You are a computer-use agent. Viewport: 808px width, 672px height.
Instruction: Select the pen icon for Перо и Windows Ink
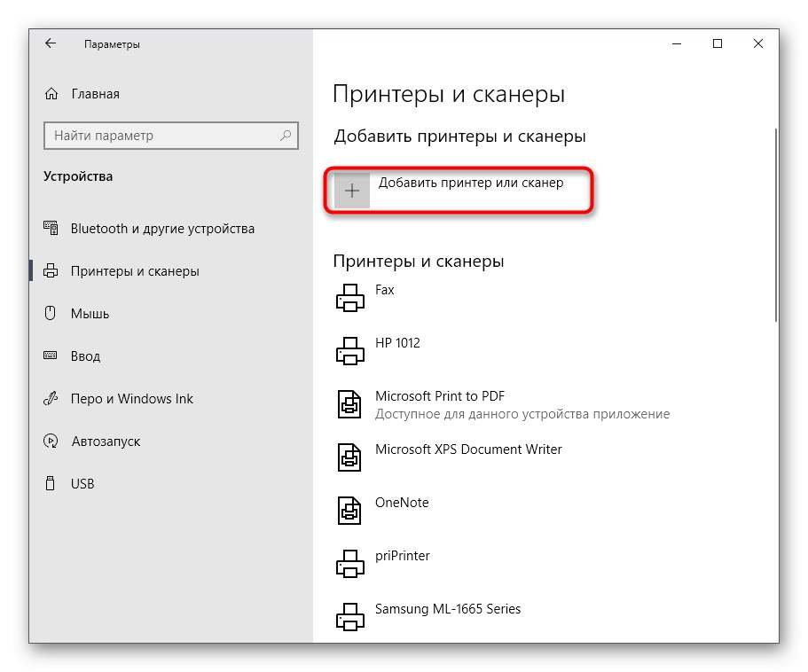pos(50,398)
